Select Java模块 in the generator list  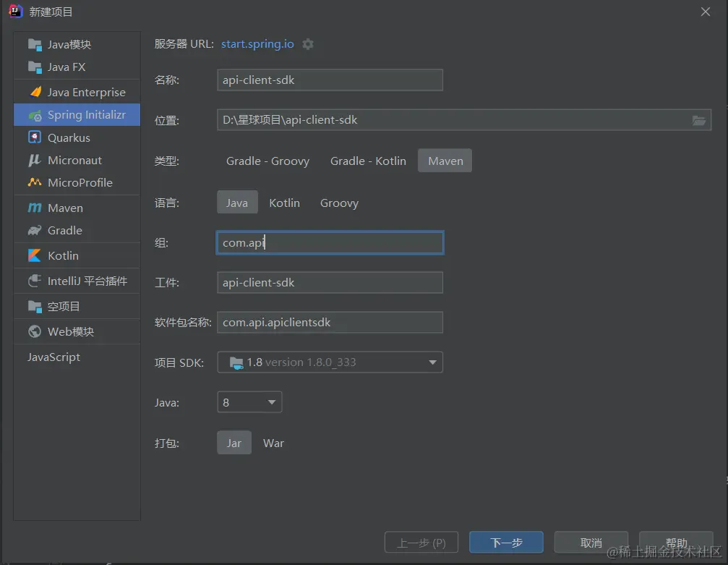pos(77,45)
